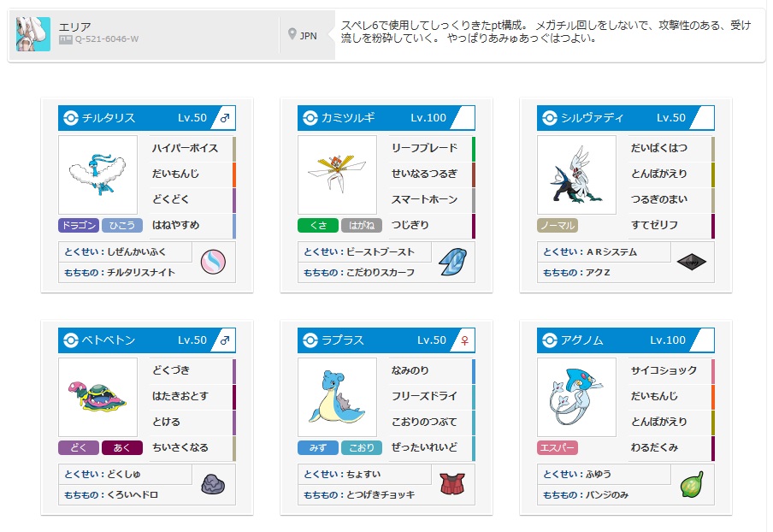The image size is (773, 532).
Task: Click the Poké Ball icon beside アグノム
Action: 549,340
